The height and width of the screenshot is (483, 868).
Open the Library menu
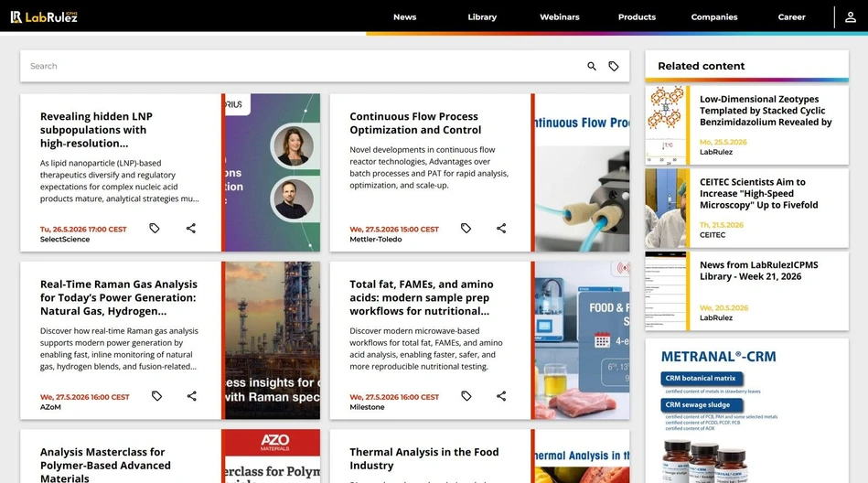tap(482, 17)
